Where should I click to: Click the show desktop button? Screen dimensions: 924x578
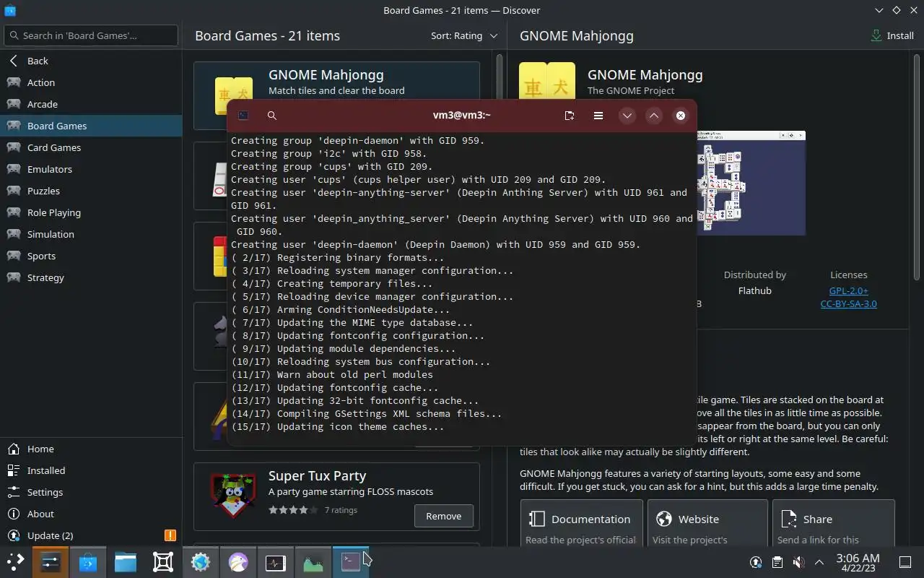[x=905, y=562]
